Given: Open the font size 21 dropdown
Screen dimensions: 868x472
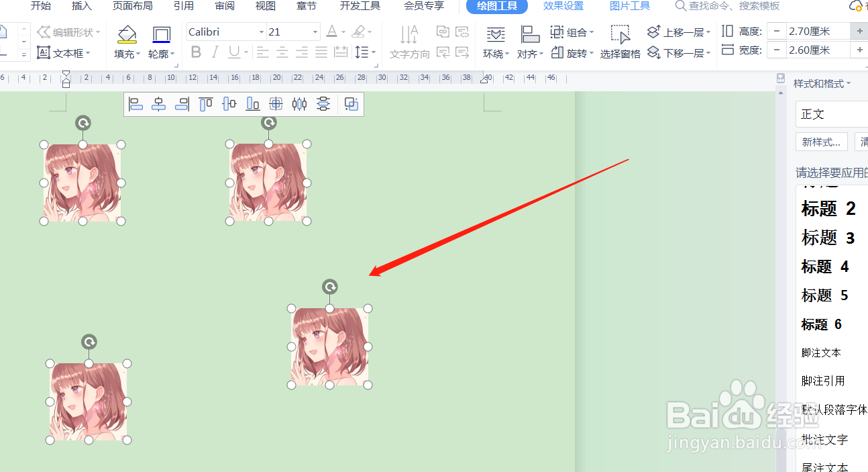Looking at the screenshot, I should pos(315,32).
